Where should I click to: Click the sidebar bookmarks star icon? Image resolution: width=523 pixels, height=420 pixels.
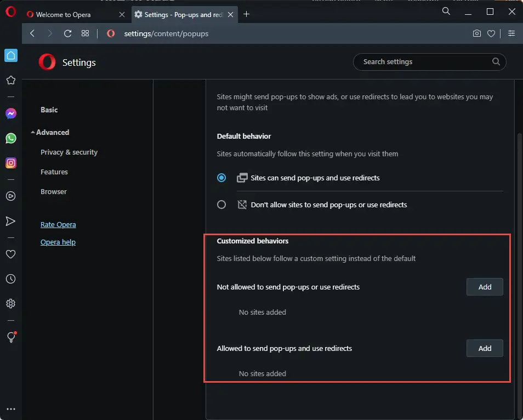click(10, 80)
